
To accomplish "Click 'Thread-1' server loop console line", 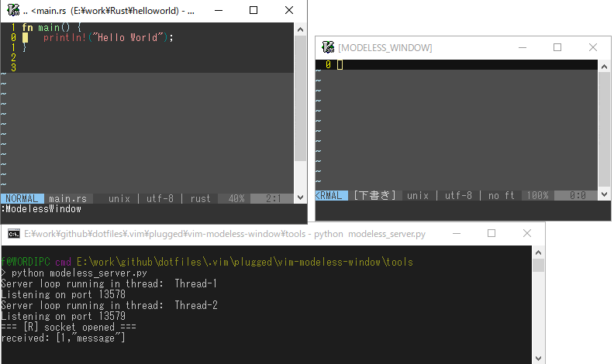I will click(x=109, y=283).
